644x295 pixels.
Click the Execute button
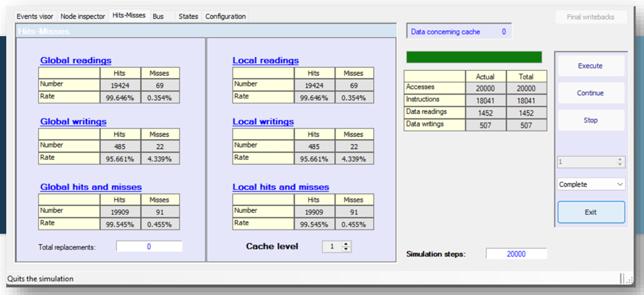pyautogui.click(x=590, y=65)
